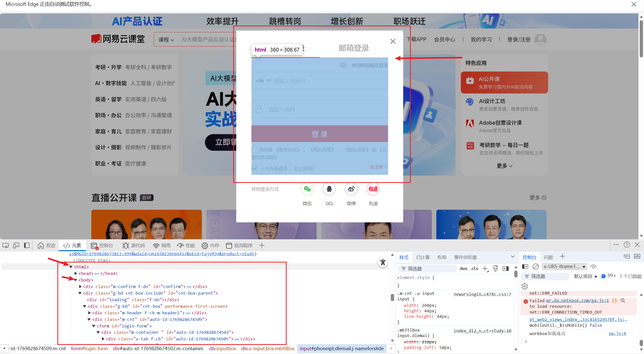The width and height of the screenshot is (644, 354).
Task: Click the Weibo login icon
Action: pyautogui.click(x=351, y=189)
